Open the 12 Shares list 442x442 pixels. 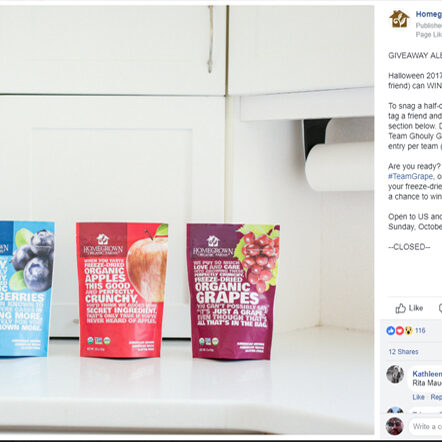point(403,352)
